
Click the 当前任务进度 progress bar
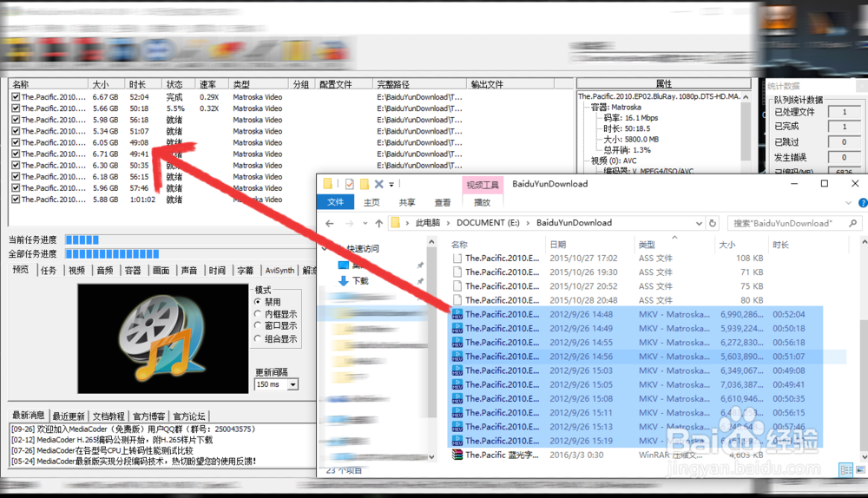click(190, 239)
